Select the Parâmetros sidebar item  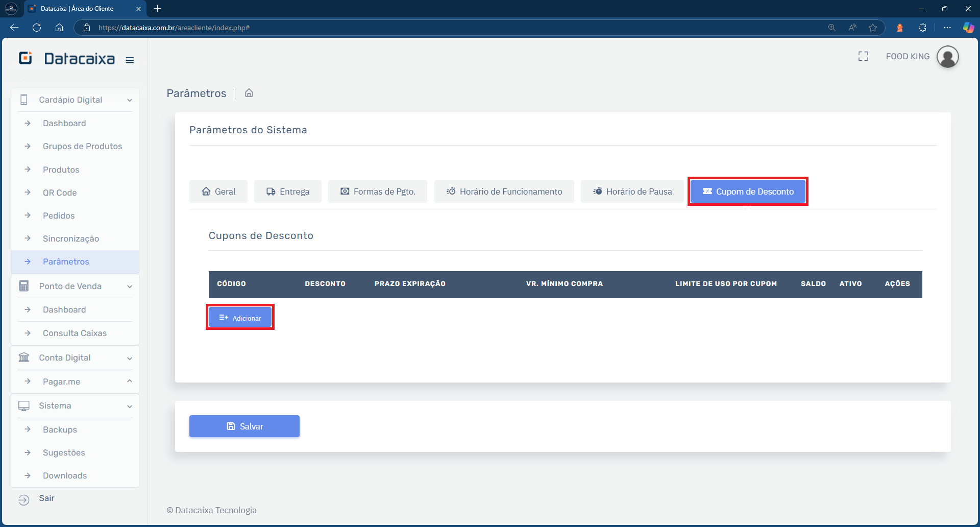67,261
